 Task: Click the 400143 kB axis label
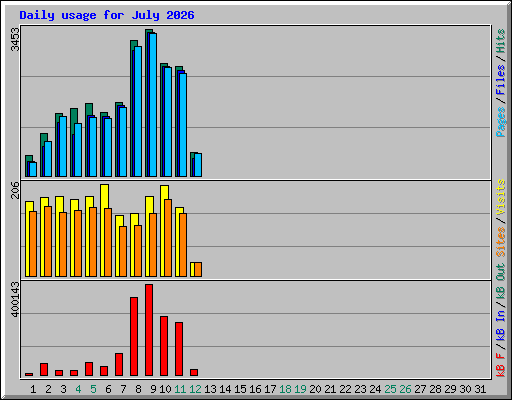coord(15,299)
